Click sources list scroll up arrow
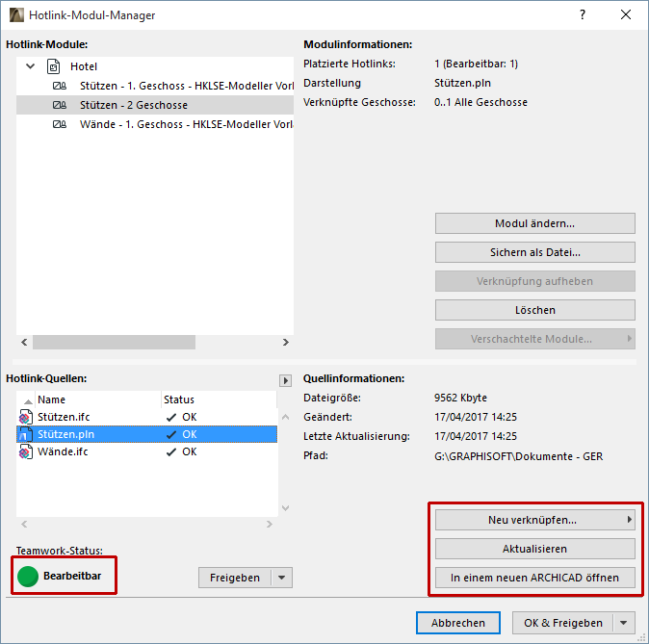Image resolution: width=649 pixels, height=644 pixels. (286, 417)
